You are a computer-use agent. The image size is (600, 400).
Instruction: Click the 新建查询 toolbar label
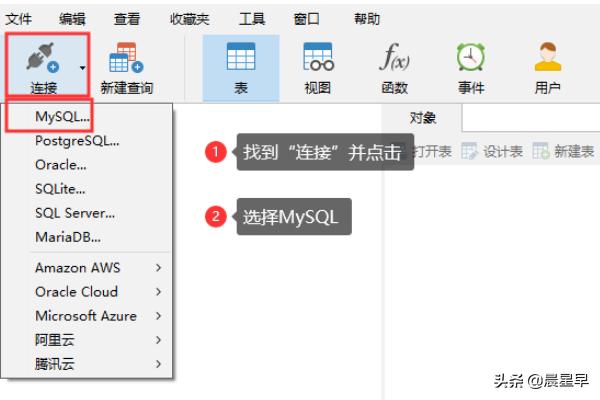pyautogui.click(x=127, y=88)
